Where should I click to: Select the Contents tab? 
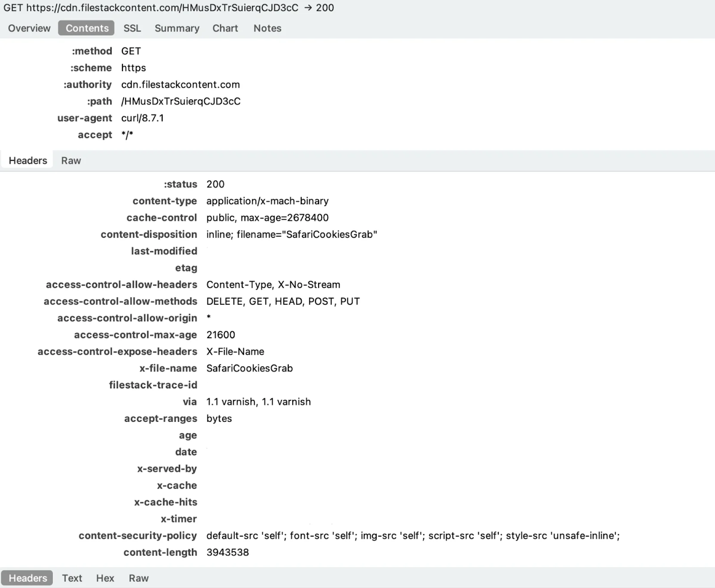87,28
